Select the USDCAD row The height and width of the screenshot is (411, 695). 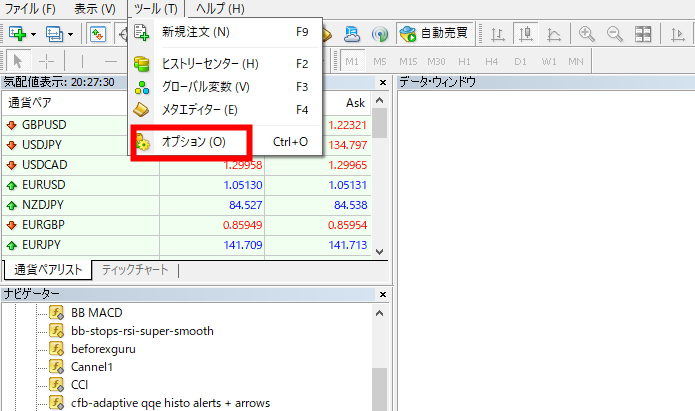tap(186, 165)
